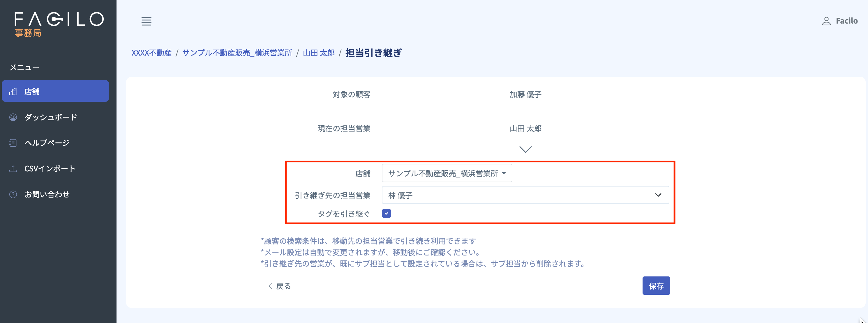Screen dimensions: 868x323
Task: Click the 引き継ぎ先の担当営業 label
Action: (x=333, y=195)
